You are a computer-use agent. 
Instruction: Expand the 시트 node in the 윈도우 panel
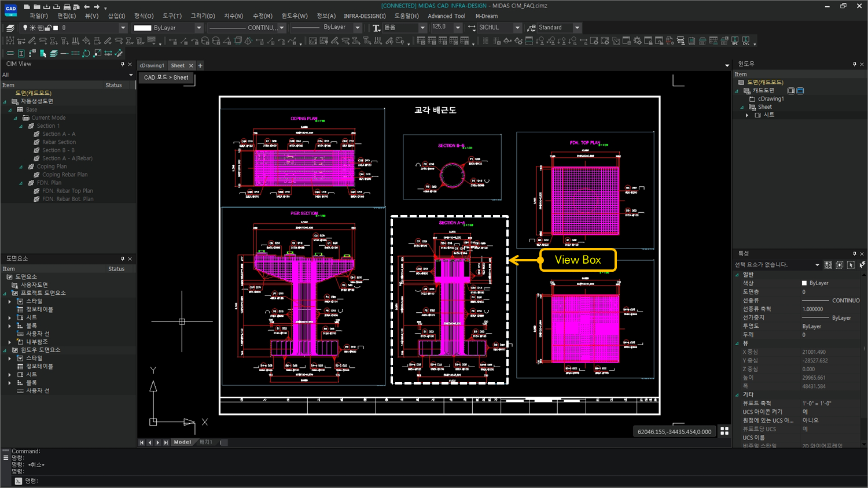(746, 114)
